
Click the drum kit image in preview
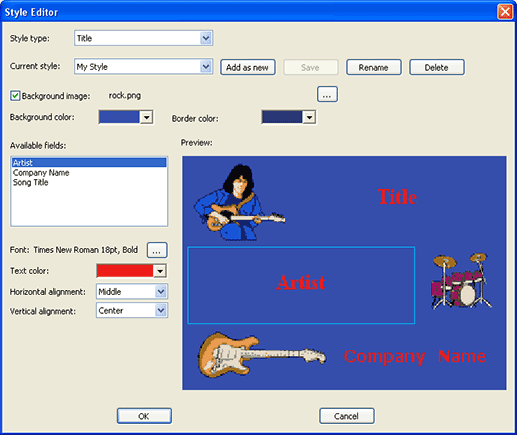tap(462, 281)
